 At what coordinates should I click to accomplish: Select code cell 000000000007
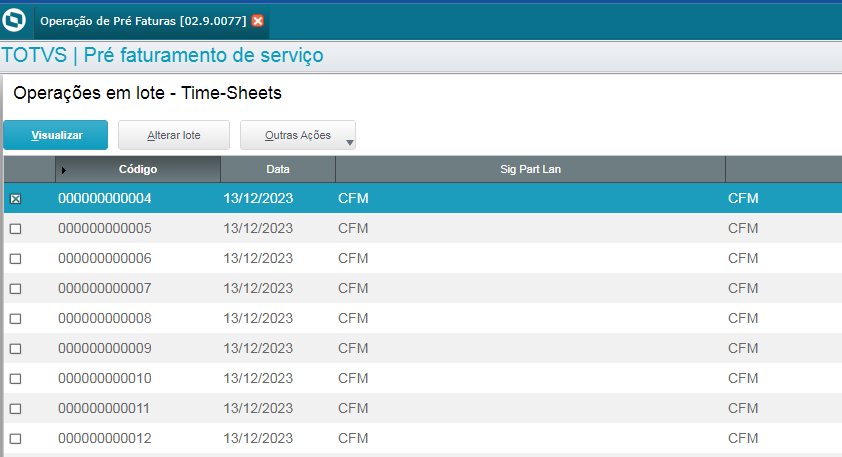[105, 288]
